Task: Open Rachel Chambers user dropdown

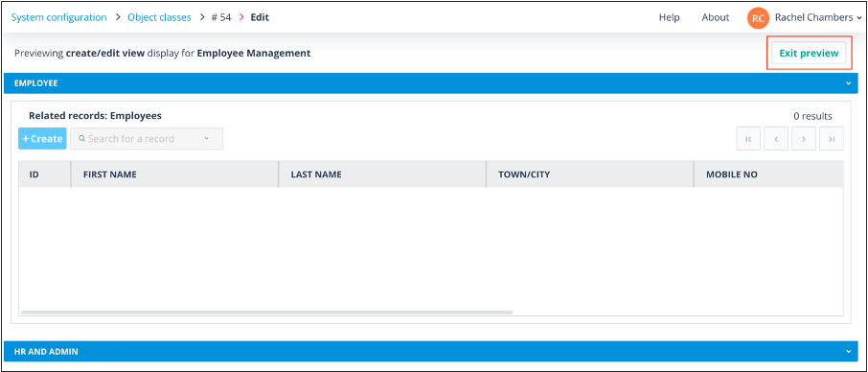Action: coord(818,17)
